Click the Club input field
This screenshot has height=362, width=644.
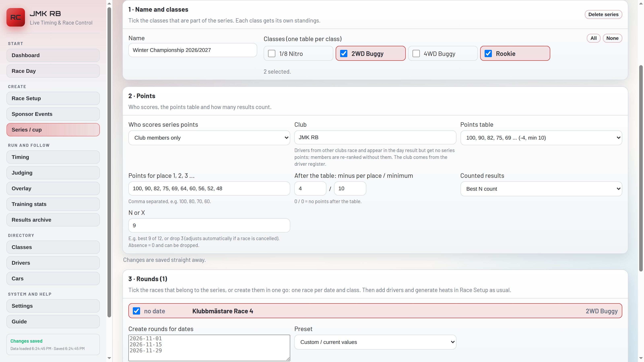[x=375, y=137]
